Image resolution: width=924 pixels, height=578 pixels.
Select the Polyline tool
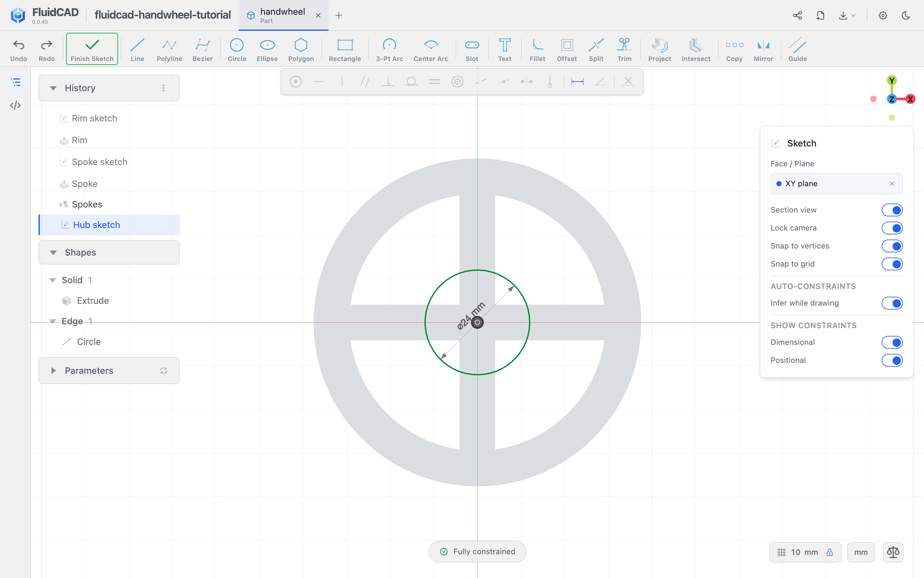169,49
